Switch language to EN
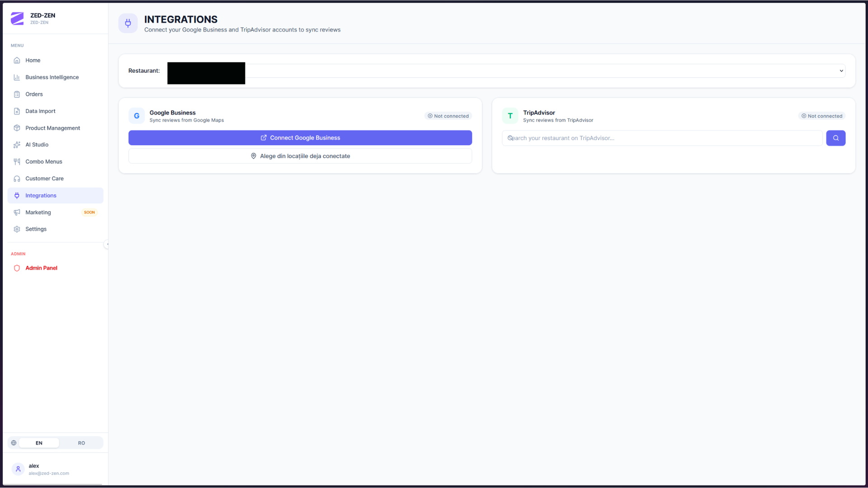 39,443
